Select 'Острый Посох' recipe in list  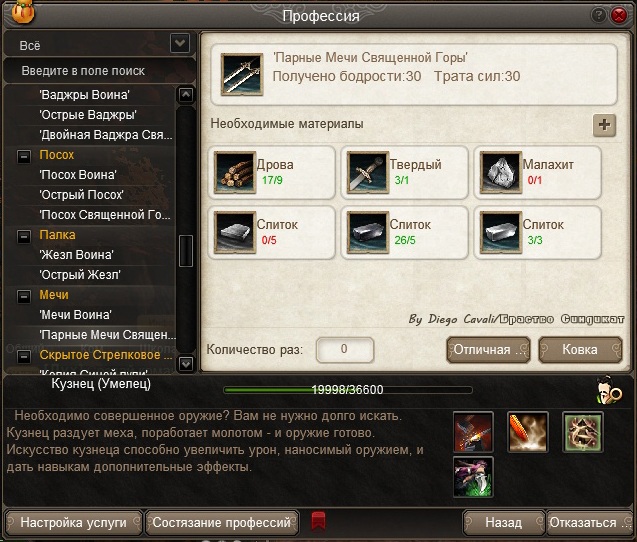click(x=81, y=195)
